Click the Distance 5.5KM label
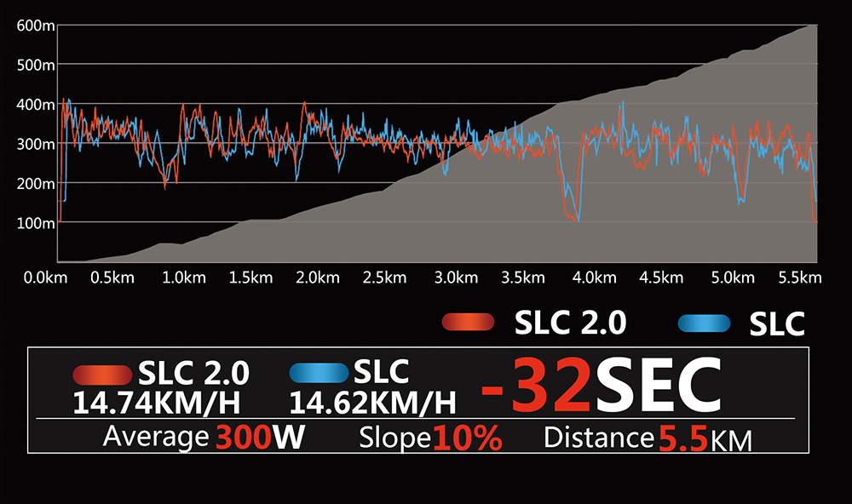Image resolution: width=852 pixels, height=504 pixels. click(x=648, y=438)
